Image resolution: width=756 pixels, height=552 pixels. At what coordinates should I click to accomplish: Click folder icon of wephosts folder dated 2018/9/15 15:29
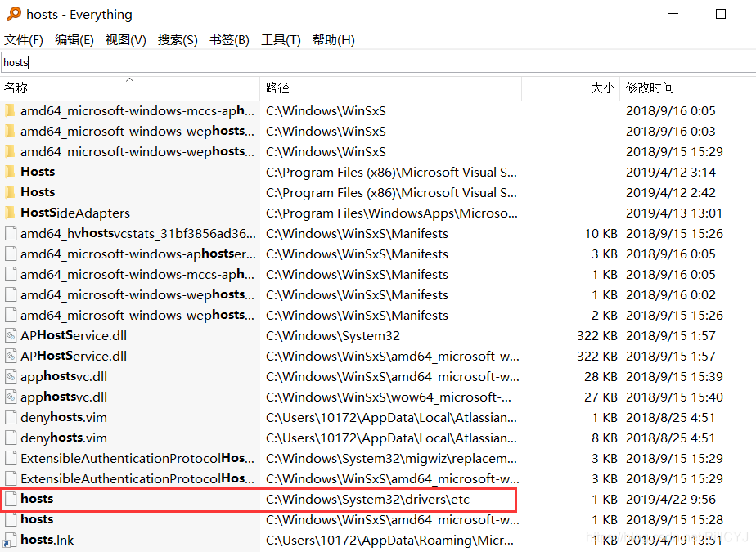point(10,152)
